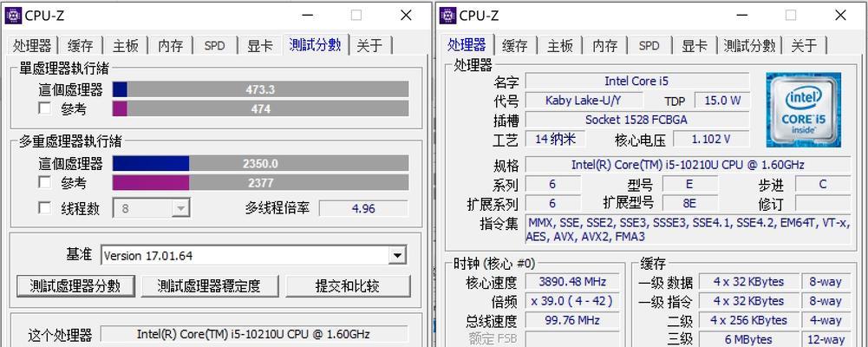The width and height of the screenshot is (868, 347).
Task: Click the Intel Core i5 logo badge
Action: coord(803,109)
